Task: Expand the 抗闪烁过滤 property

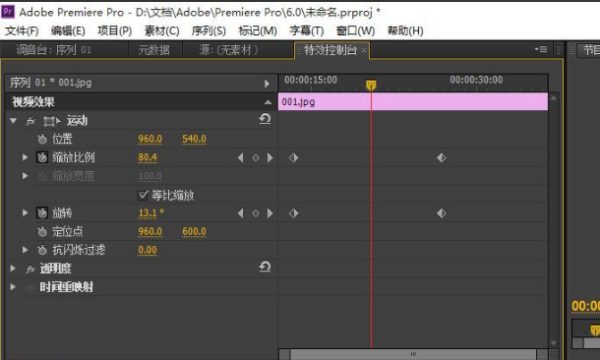Action: coord(25,250)
